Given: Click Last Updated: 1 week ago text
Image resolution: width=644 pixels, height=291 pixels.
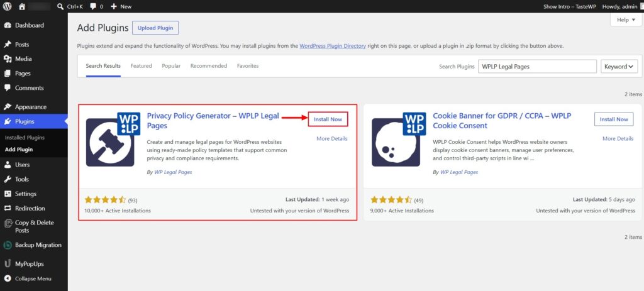Looking at the screenshot, I should click(x=318, y=199).
